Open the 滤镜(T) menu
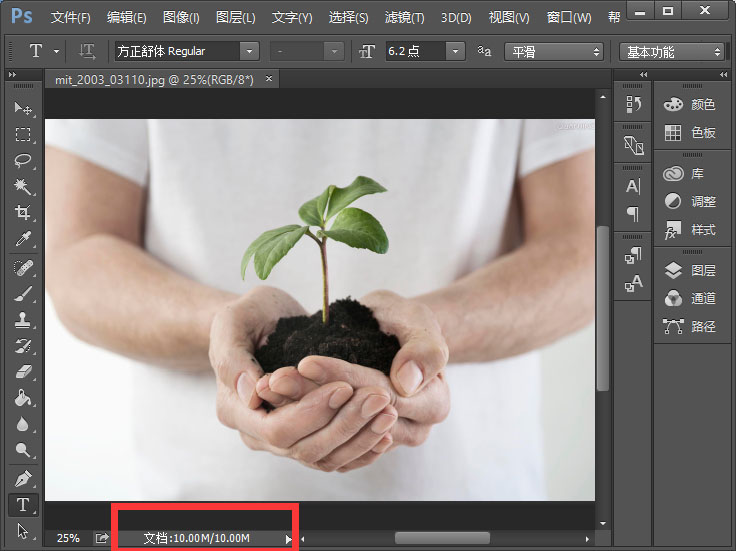The image size is (736, 551). [404, 18]
